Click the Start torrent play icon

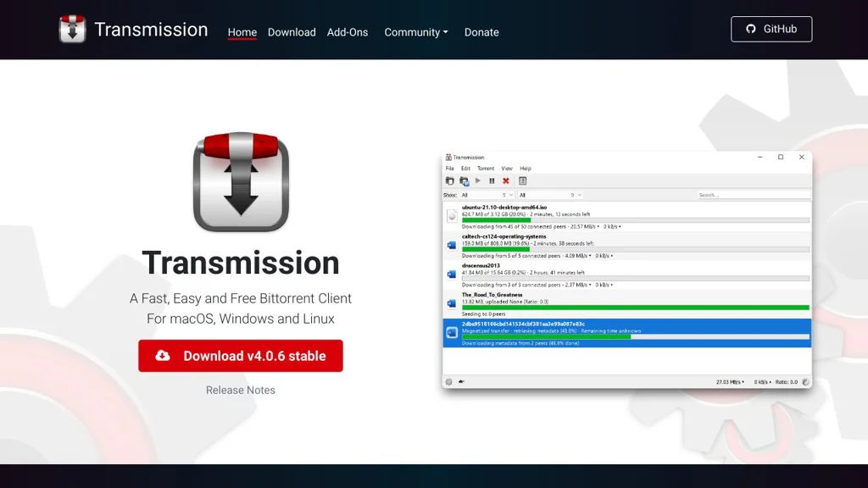478,181
